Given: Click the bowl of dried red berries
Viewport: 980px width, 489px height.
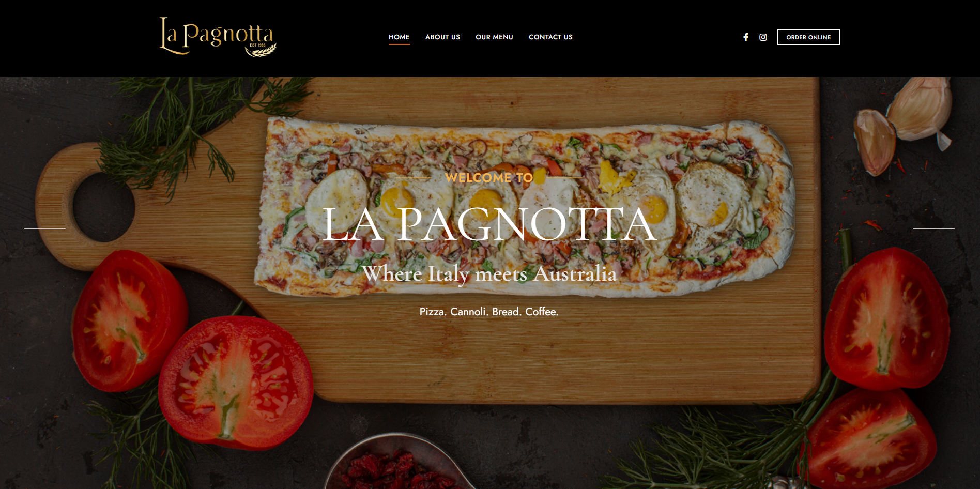Looking at the screenshot, I should (x=398, y=464).
